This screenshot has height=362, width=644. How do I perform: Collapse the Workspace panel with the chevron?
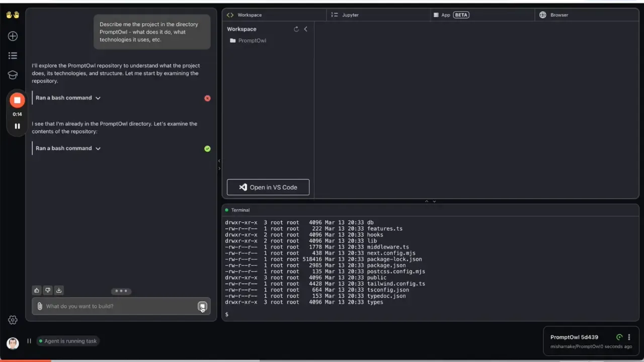(305, 29)
